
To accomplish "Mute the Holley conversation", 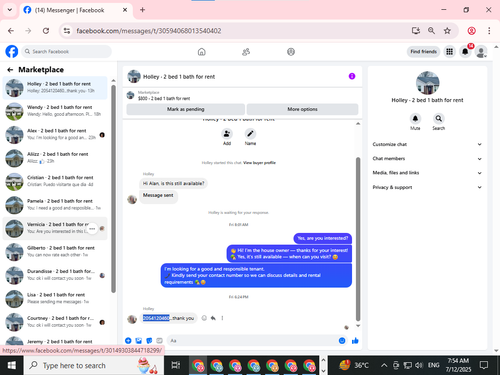I will [415, 118].
